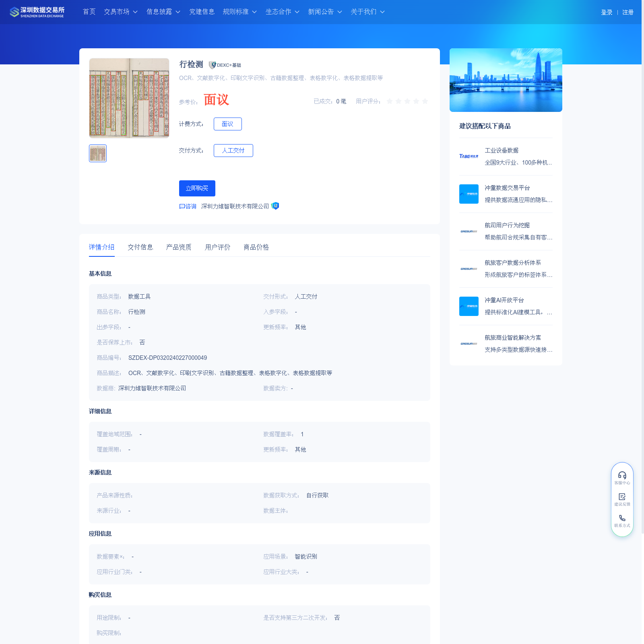Image resolution: width=644 pixels, height=644 pixels.
Task: Click the large product preview image
Action: pos(129,98)
